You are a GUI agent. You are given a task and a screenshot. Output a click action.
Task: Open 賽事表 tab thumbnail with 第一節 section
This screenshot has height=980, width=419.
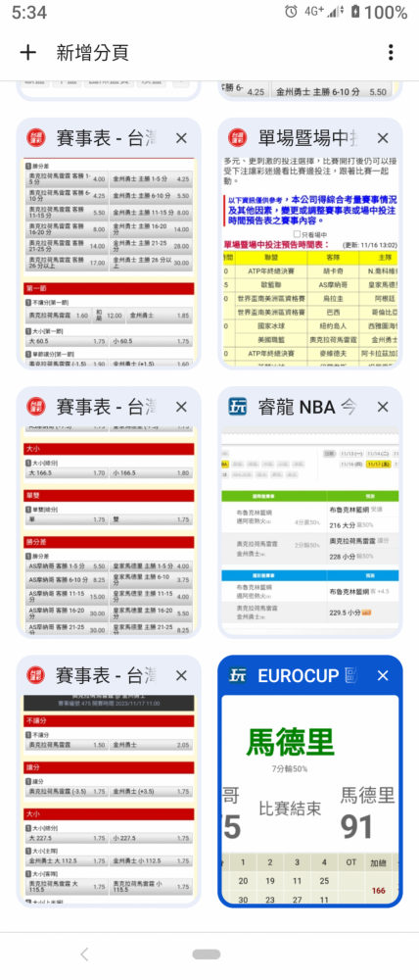(x=109, y=262)
